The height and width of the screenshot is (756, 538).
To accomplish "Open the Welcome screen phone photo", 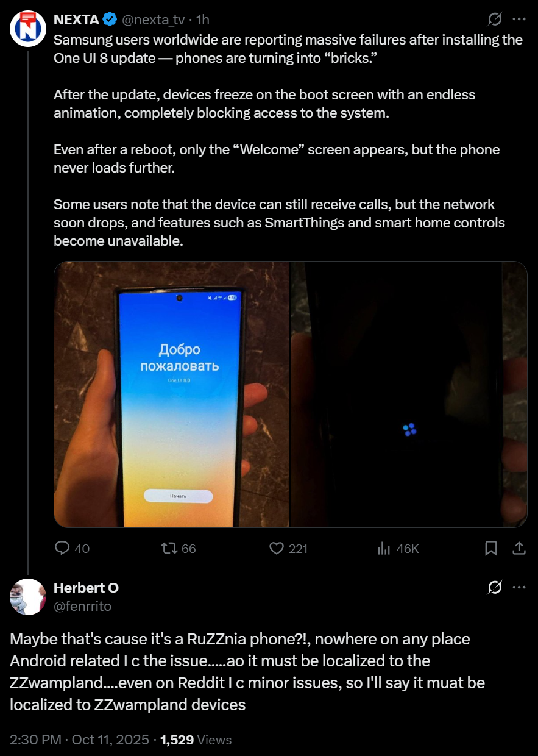I will pyautogui.click(x=172, y=394).
